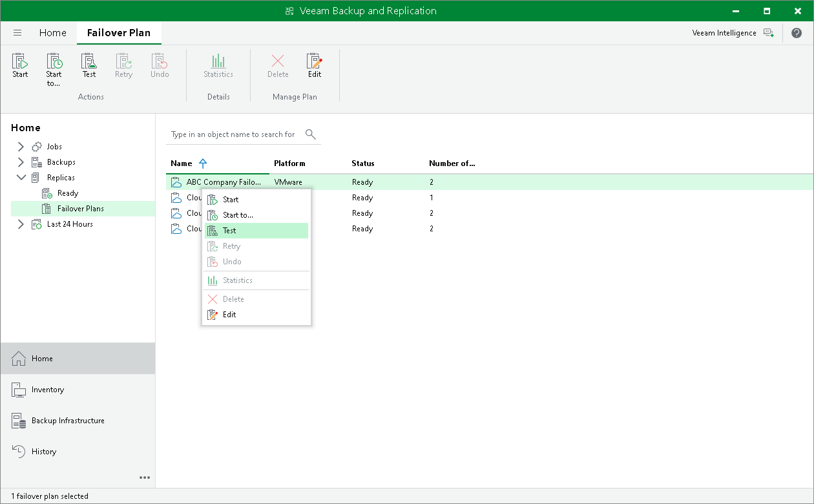Select Backups in the tree

pos(61,162)
